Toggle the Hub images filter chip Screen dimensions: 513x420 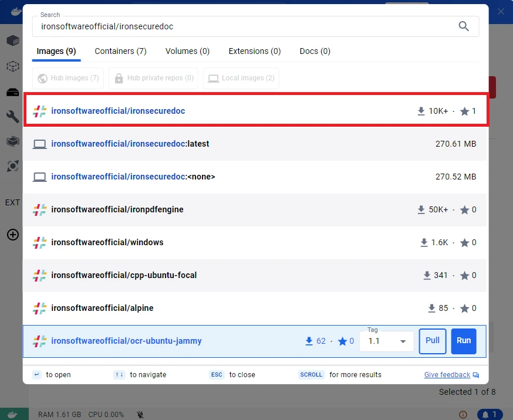pyautogui.click(x=68, y=78)
